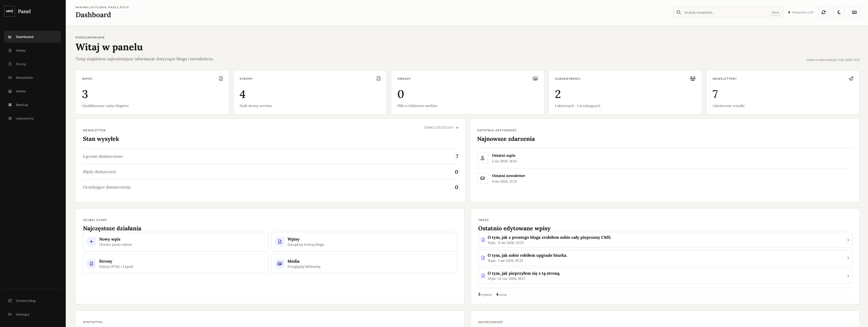Screen dimensions: 868x327
Task: Click the Backup archive icon in sidebar
Action: [x=10, y=105]
